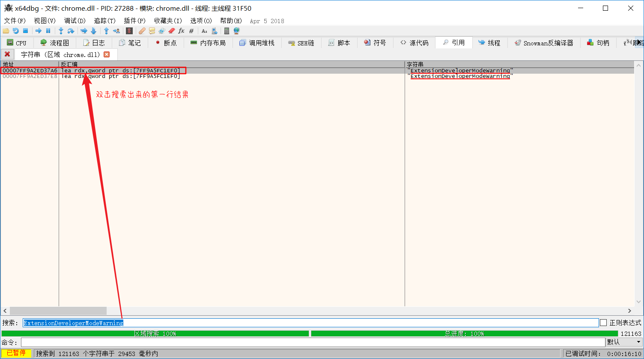Viewport: 644px width, 359px height.
Task: Open the 选项(O) menu
Action: 201,21
